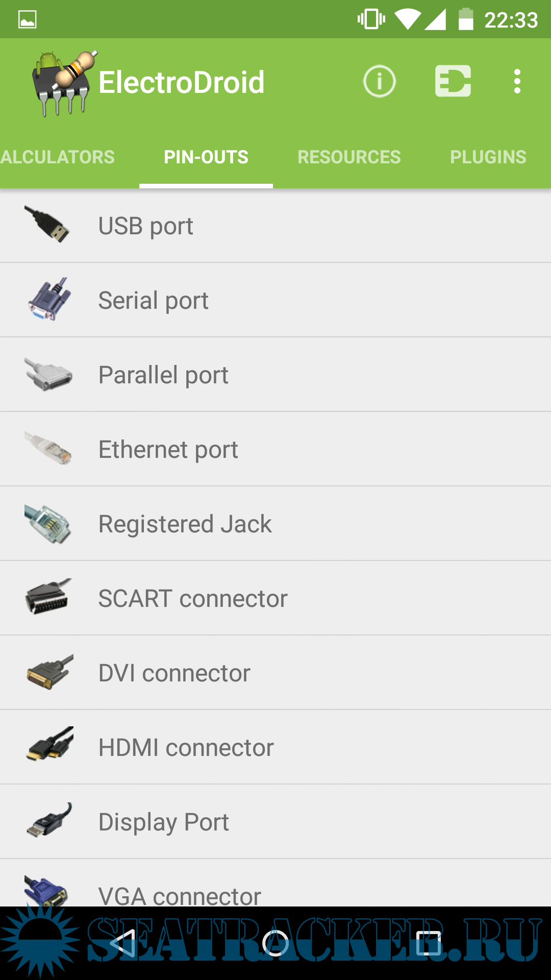Tap the Serial port connector icon
Screen dimensions: 551x980
pos(48,300)
